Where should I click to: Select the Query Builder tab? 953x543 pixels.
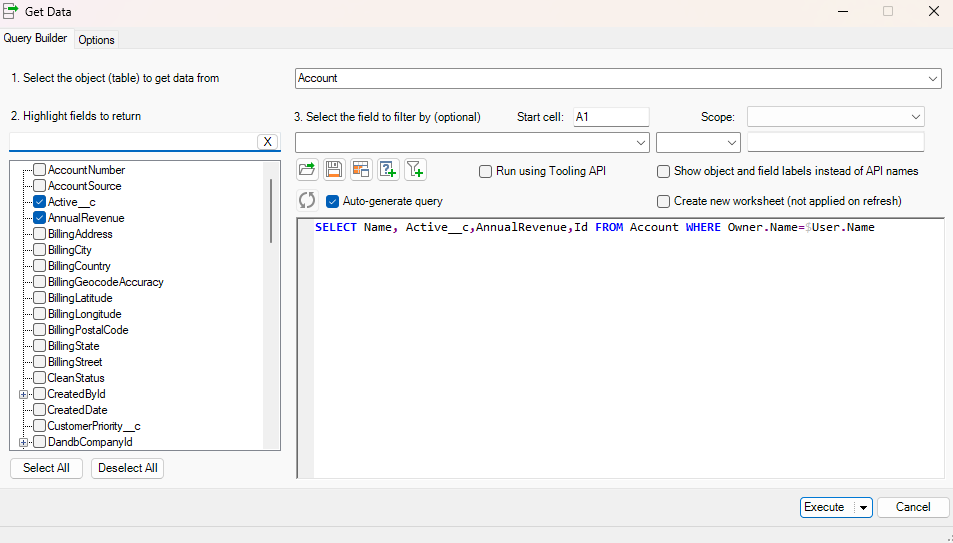click(x=36, y=39)
